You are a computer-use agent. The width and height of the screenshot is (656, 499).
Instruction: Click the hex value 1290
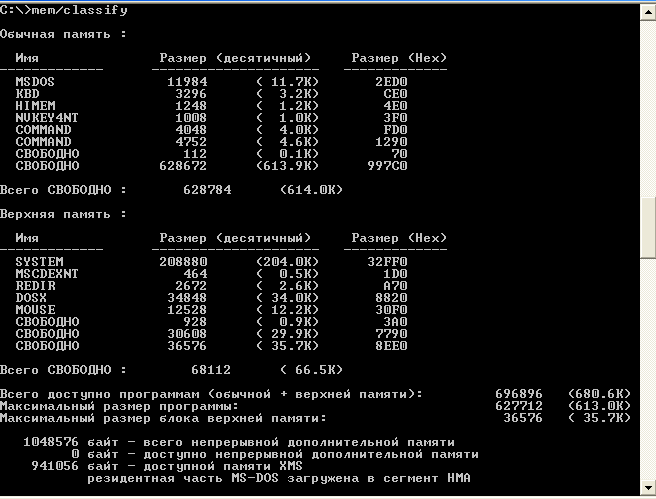[391, 142]
